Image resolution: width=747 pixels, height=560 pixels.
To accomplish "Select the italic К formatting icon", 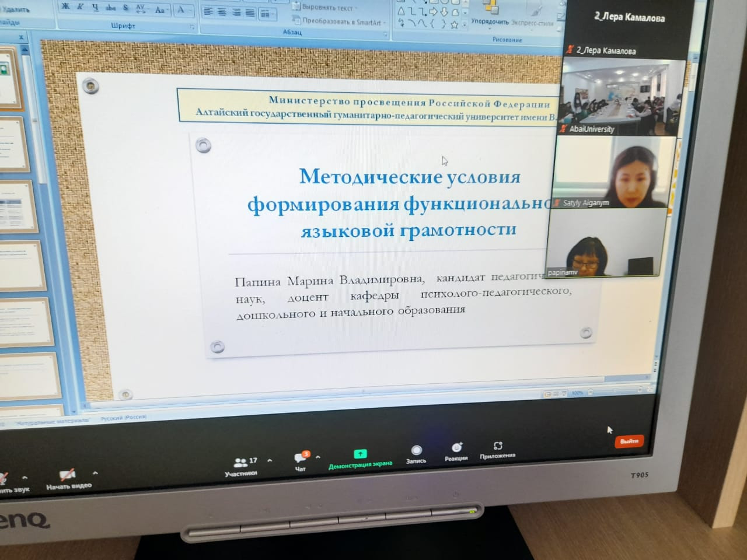I will pyautogui.click(x=80, y=8).
